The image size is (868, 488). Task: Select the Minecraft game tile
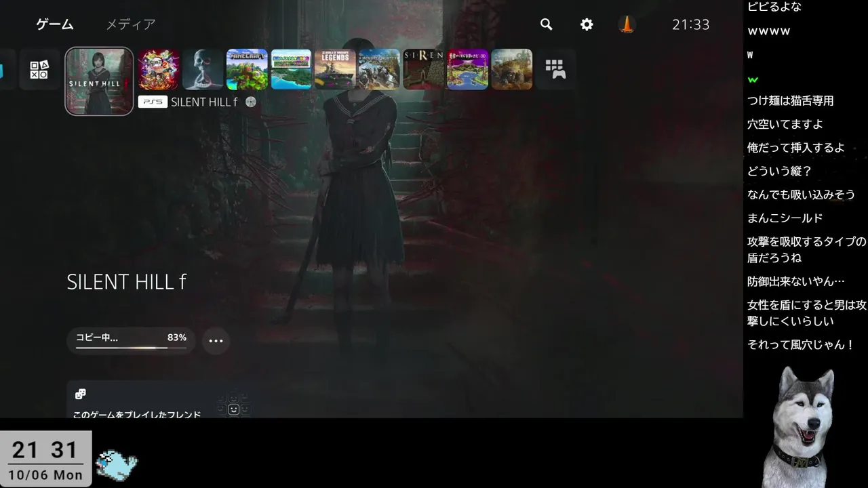coord(247,69)
